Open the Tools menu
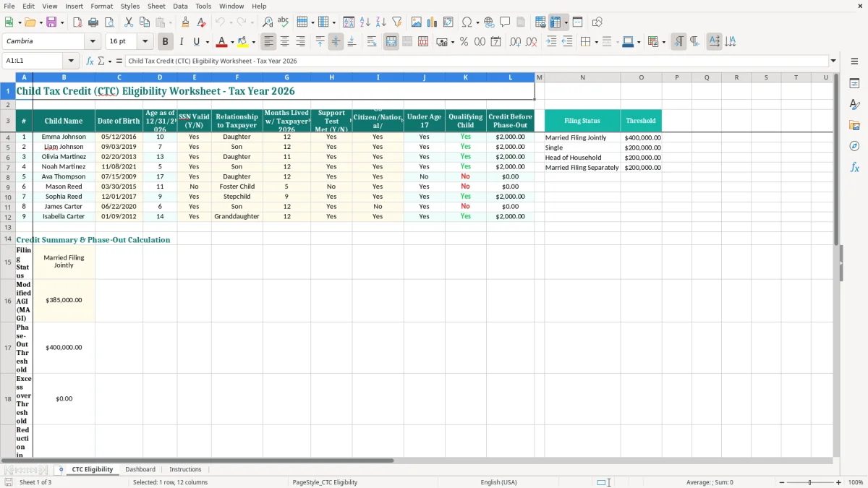 click(203, 6)
